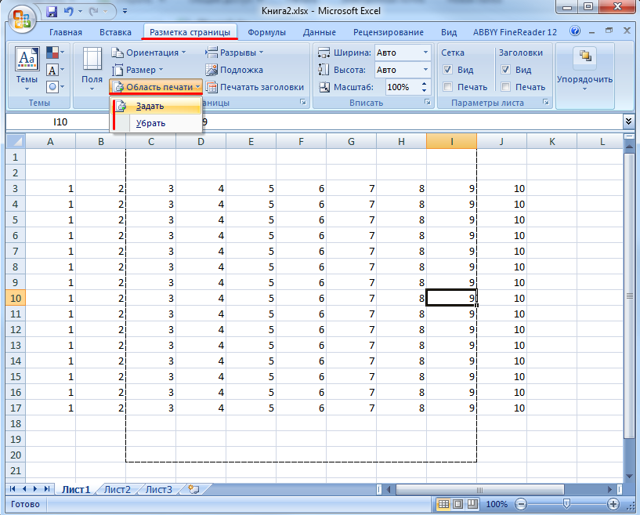Image resolution: width=640 pixels, height=515 pixels.
Task: Open the Упорядочить arrange menu
Action: point(584,69)
